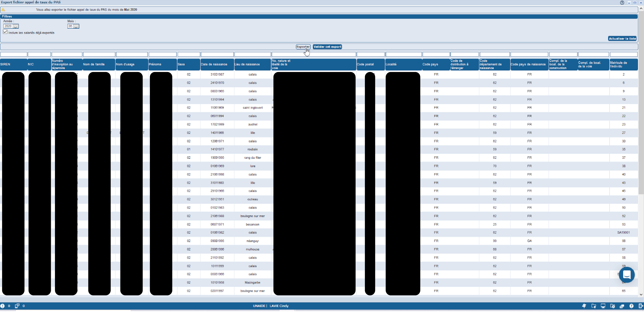Click birth date cell '14011966'
This screenshot has height=312, width=644.
(x=217, y=133)
